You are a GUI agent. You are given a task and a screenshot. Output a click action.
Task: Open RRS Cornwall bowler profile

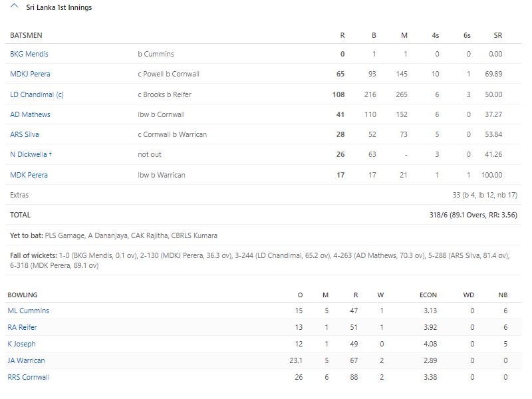pyautogui.click(x=29, y=377)
